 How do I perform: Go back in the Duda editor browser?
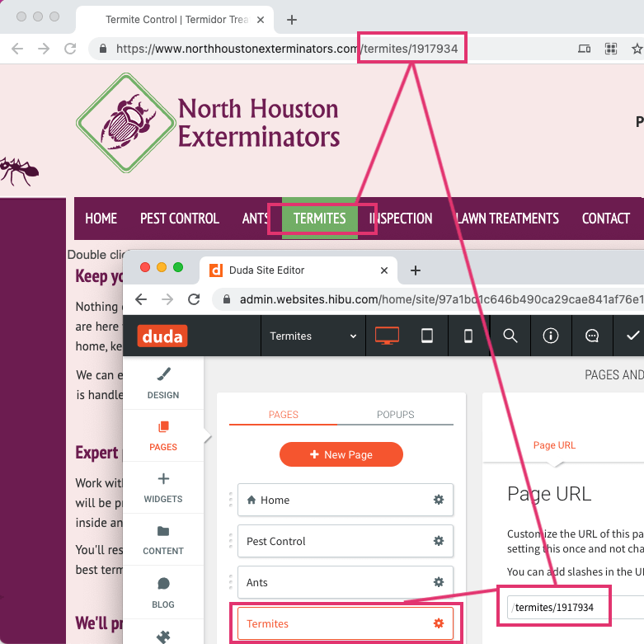[141, 299]
